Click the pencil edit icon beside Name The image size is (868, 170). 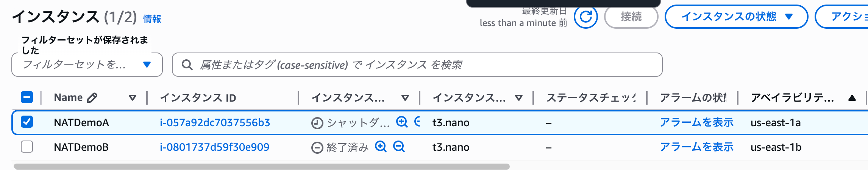[x=92, y=98]
